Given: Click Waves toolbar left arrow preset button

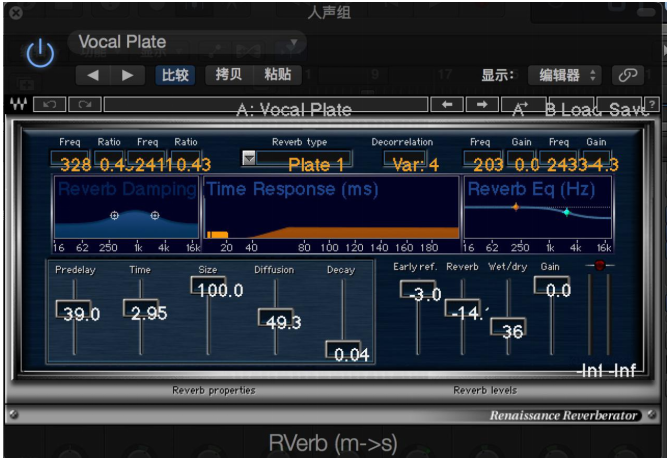Looking at the screenshot, I should click(447, 104).
